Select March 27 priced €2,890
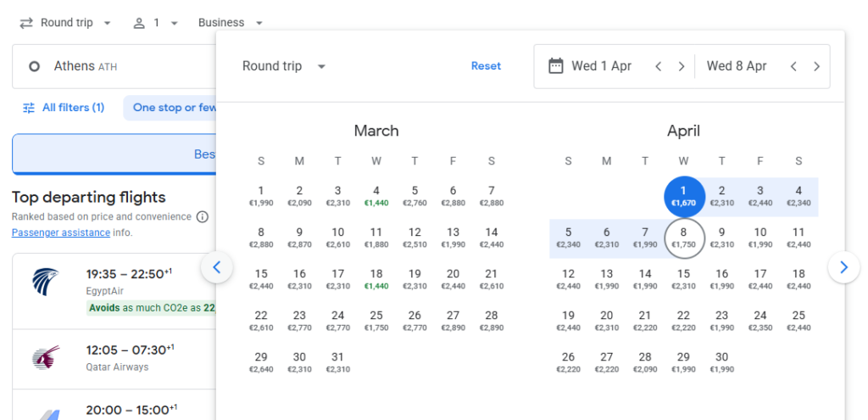The height and width of the screenshot is (420, 868). tap(453, 322)
